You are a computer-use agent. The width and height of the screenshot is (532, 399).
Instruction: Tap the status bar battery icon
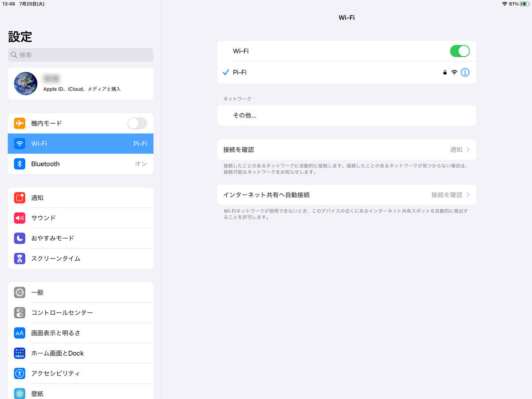point(525,4)
